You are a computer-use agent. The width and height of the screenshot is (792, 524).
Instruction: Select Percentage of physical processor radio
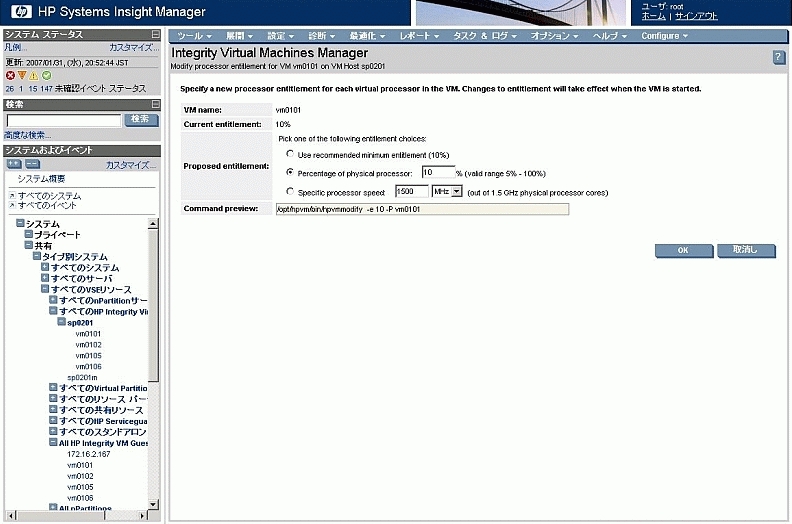pos(290,172)
